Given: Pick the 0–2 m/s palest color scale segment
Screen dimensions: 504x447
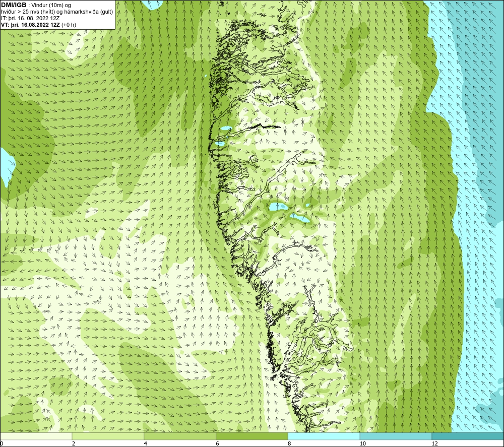Looking at the screenshot, I should click(x=36, y=436).
